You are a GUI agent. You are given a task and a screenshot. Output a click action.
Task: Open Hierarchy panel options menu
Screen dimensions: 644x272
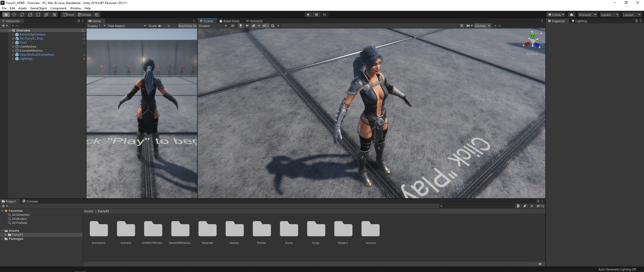tap(83, 21)
